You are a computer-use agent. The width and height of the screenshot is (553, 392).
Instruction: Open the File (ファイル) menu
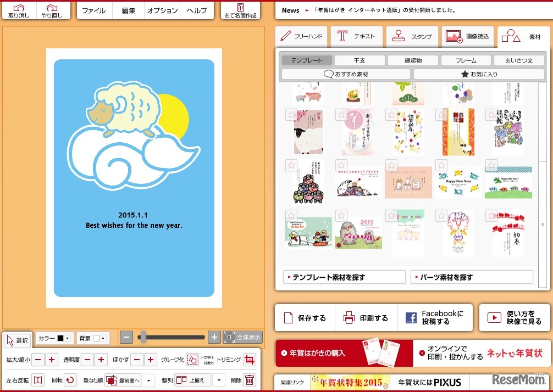coord(95,11)
